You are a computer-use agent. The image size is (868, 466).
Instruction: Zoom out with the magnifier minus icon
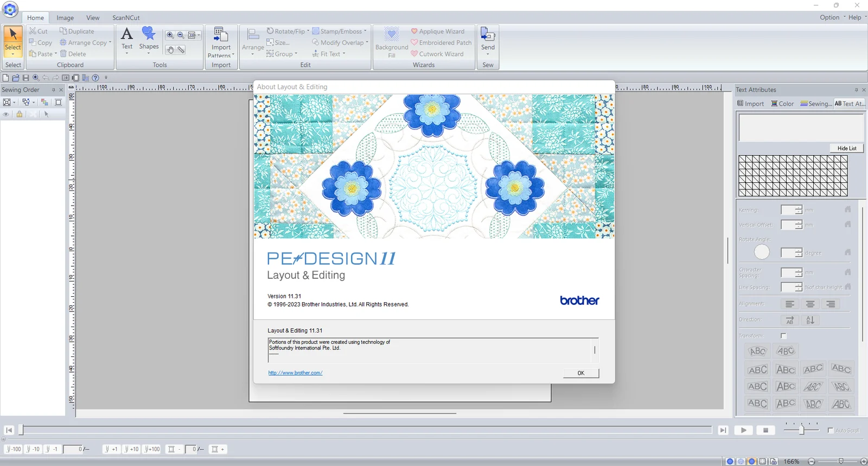tap(181, 35)
